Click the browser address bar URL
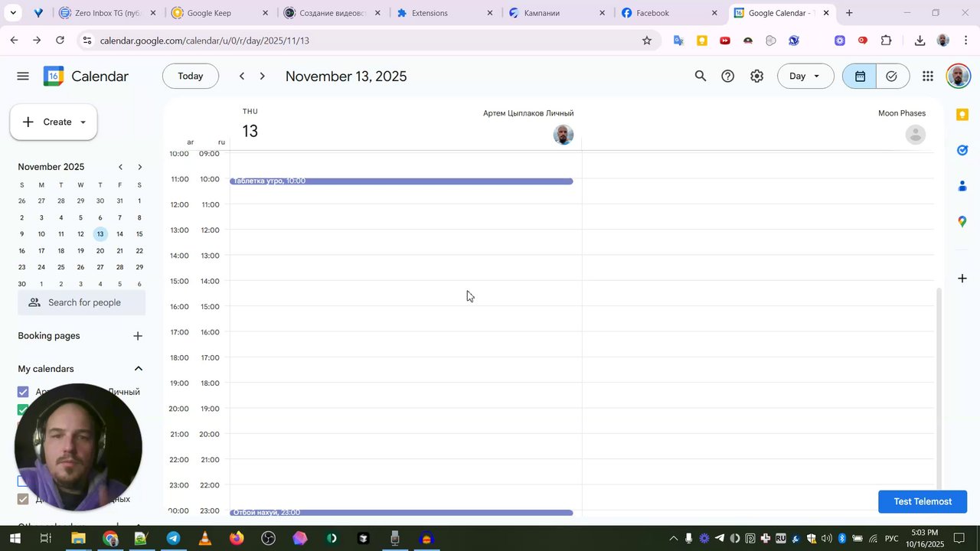The height and width of the screenshot is (551, 980). click(204, 41)
